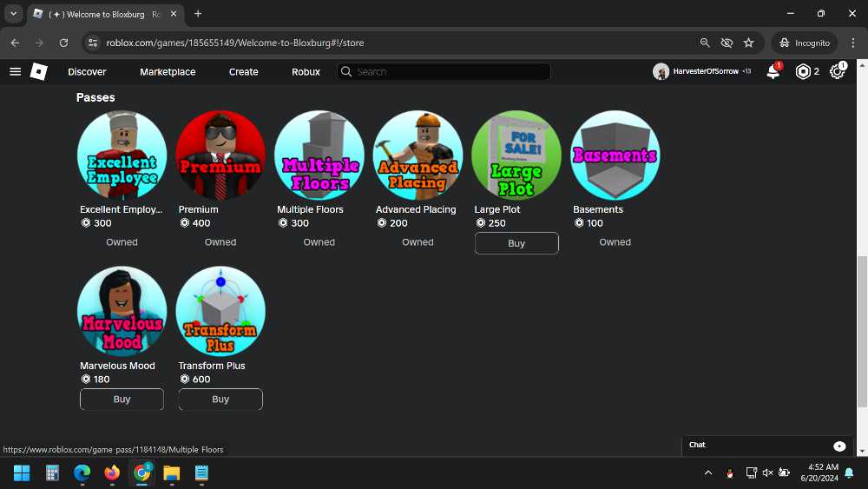
Task: Open the tab search dropdown arrow
Action: pyautogui.click(x=13, y=14)
